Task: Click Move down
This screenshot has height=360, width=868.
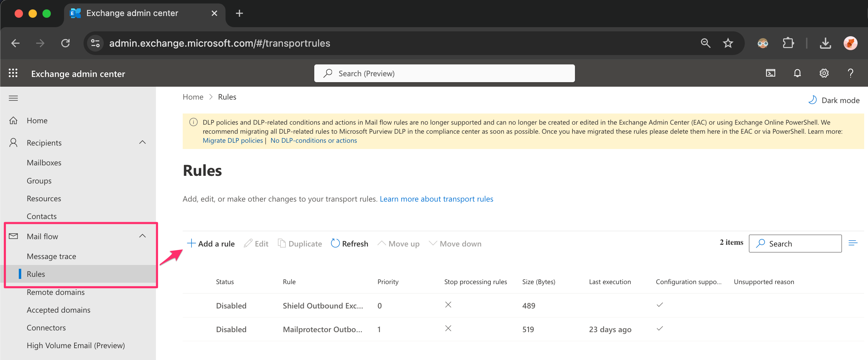Action: 455,244
